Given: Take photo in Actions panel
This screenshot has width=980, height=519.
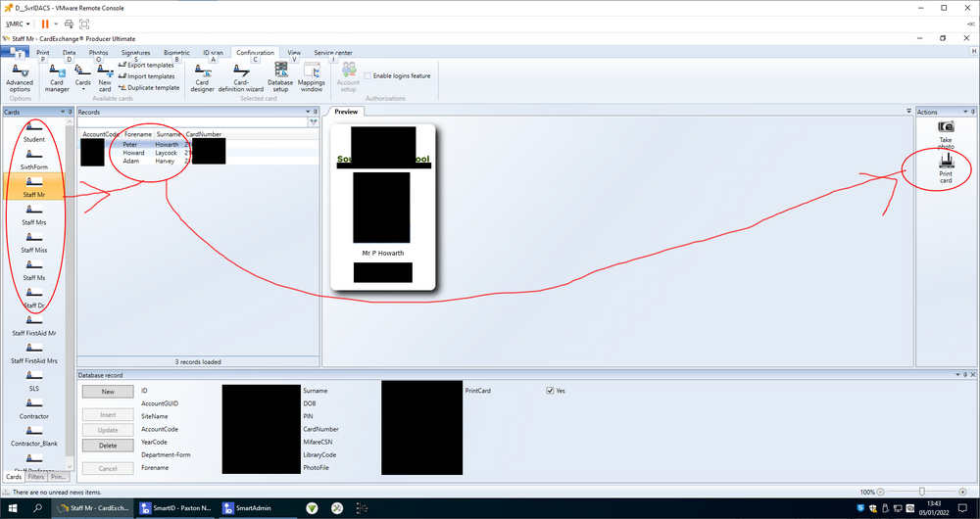Looking at the screenshot, I should pyautogui.click(x=946, y=135).
